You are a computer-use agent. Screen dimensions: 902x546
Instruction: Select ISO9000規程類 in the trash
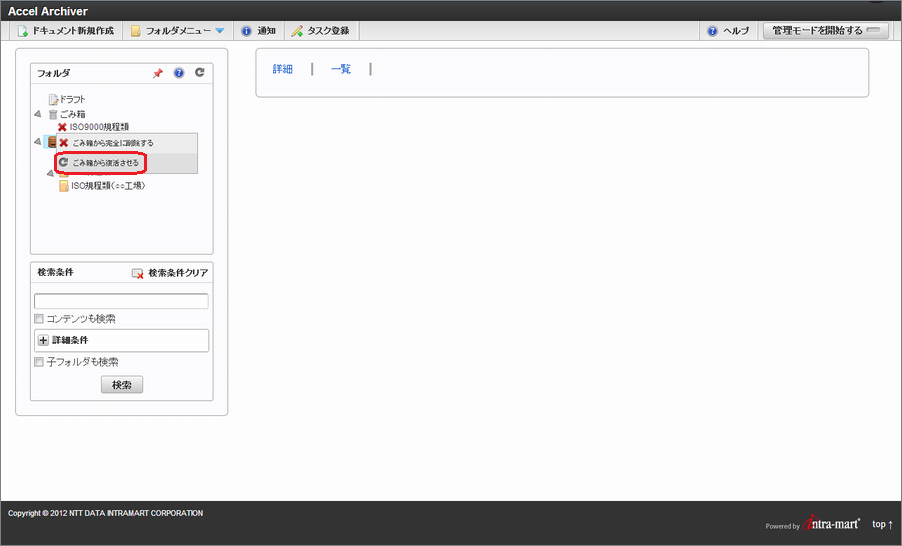tap(100, 127)
